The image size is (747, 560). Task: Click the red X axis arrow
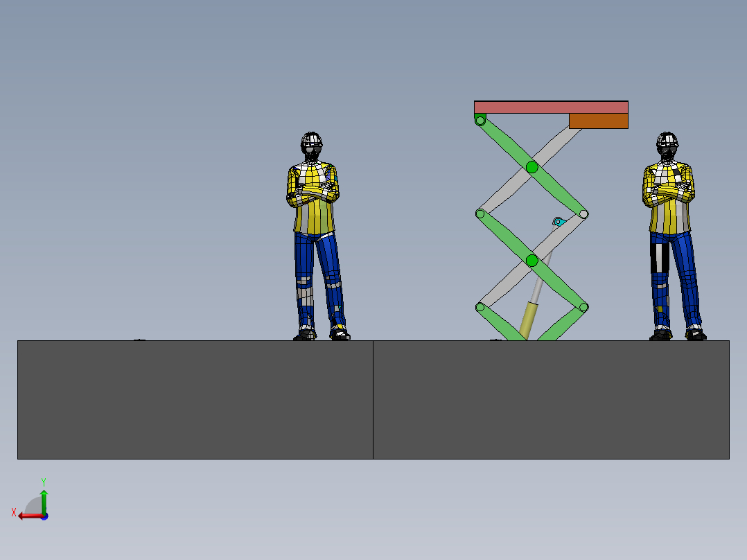point(31,516)
